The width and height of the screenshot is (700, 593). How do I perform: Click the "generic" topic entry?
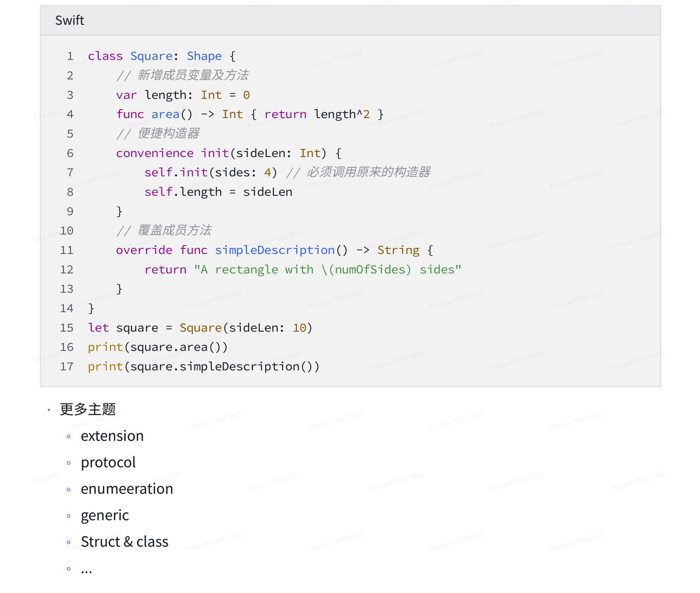105,515
